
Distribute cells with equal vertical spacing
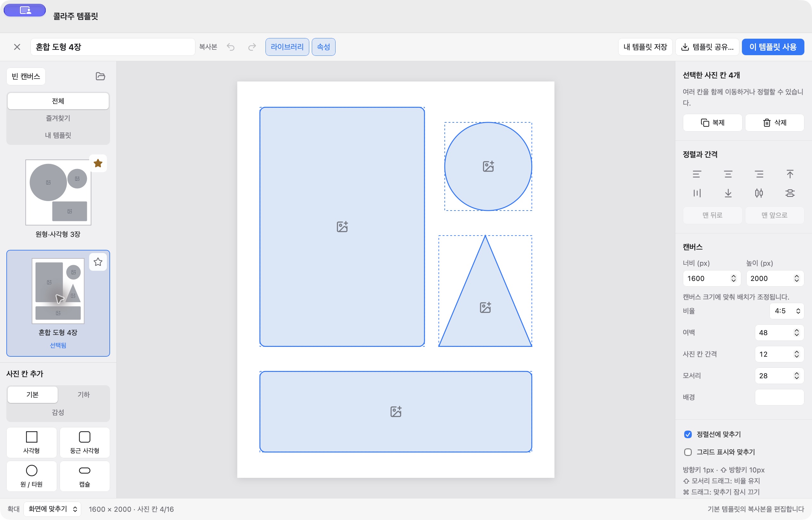tap(790, 193)
